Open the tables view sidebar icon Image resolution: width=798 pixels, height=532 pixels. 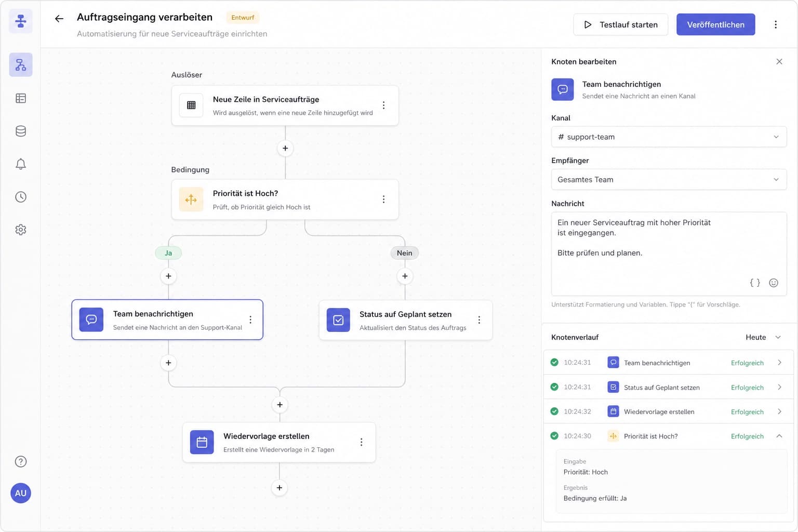pos(21,98)
